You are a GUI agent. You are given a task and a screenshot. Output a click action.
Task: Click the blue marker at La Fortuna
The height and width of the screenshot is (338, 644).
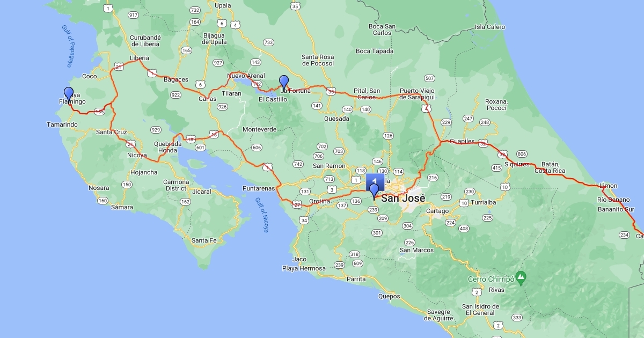[x=284, y=83]
